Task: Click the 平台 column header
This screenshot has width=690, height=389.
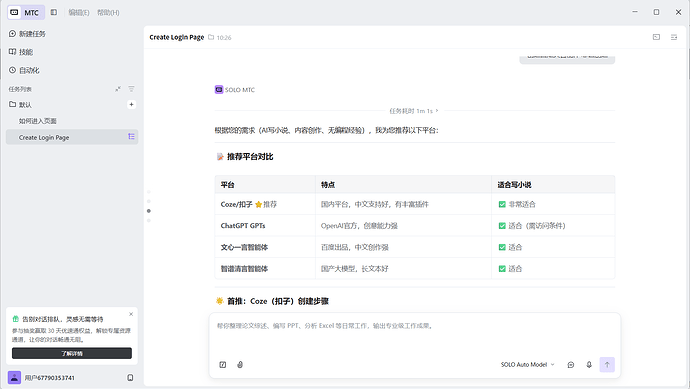Action: [265, 185]
